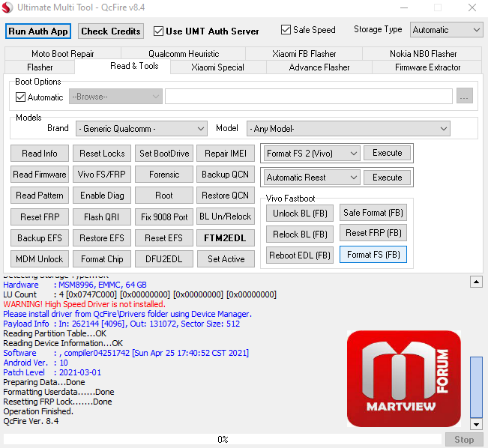Click Restore EFS button
Image resolution: width=488 pixels, height=448 pixels.
pyautogui.click(x=102, y=238)
